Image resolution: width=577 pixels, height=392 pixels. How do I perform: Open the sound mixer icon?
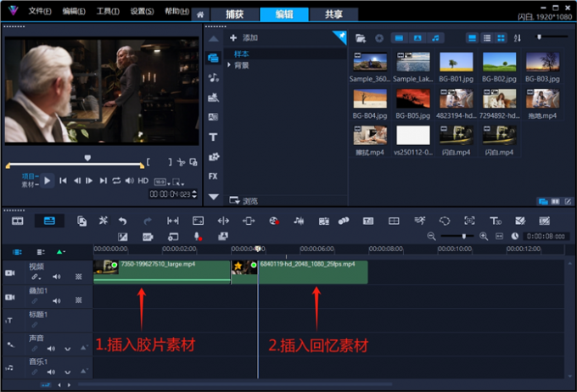[299, 221]
